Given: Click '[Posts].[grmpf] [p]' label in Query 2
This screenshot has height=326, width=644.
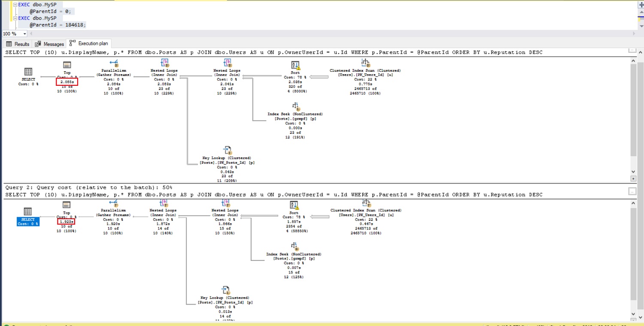Looking at the screenshot, I should [x=294, y=259].
